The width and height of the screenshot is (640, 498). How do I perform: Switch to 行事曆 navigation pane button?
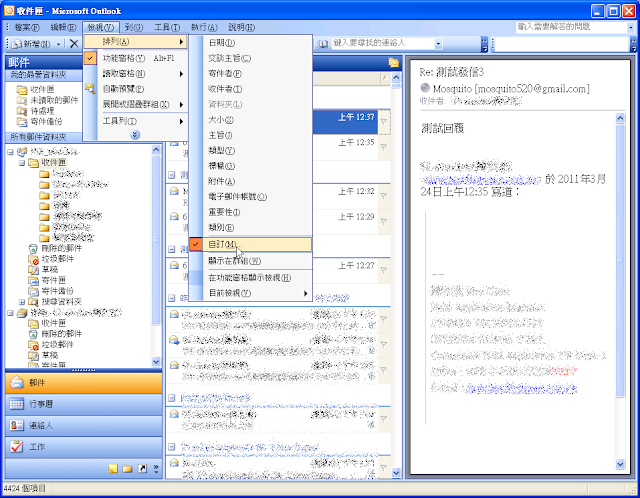tap(83, 404)
